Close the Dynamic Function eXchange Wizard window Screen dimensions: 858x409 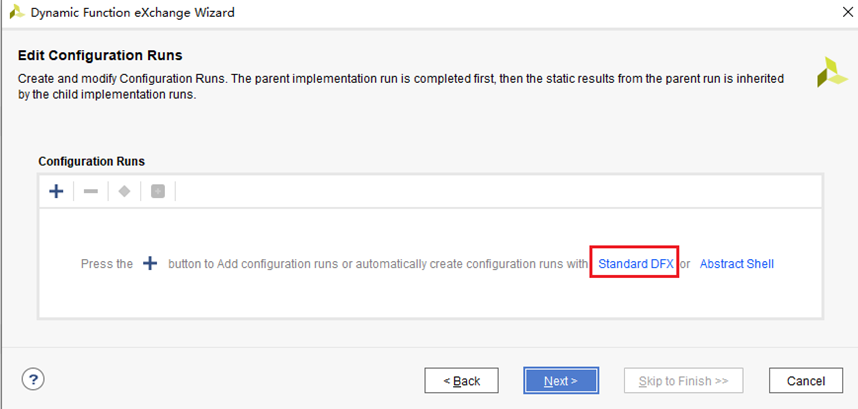point(836,15)
